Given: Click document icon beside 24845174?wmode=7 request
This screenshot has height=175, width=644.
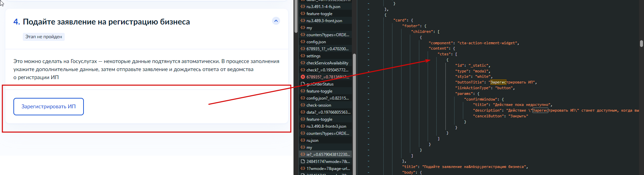Looking at the screenshot, I should [x=303, y=162].
